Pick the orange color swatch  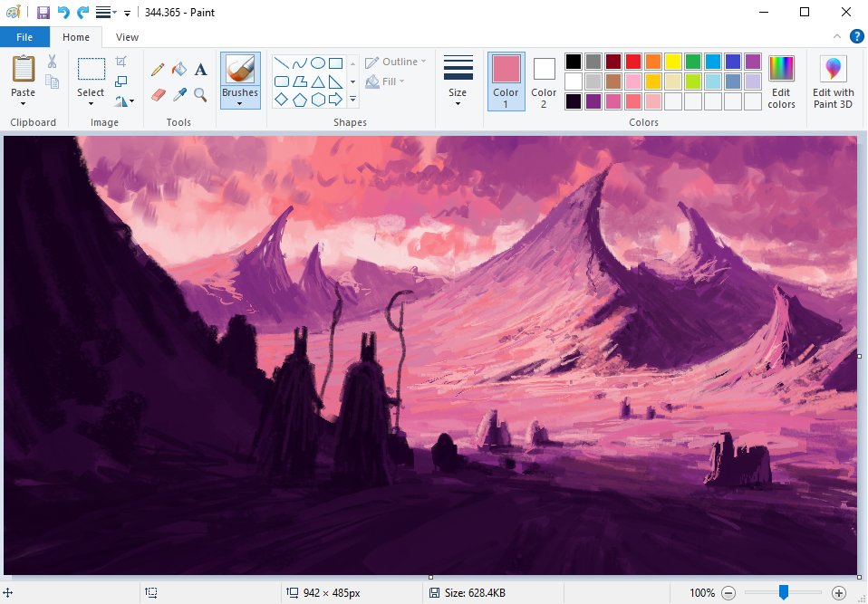tap(653, 62)
